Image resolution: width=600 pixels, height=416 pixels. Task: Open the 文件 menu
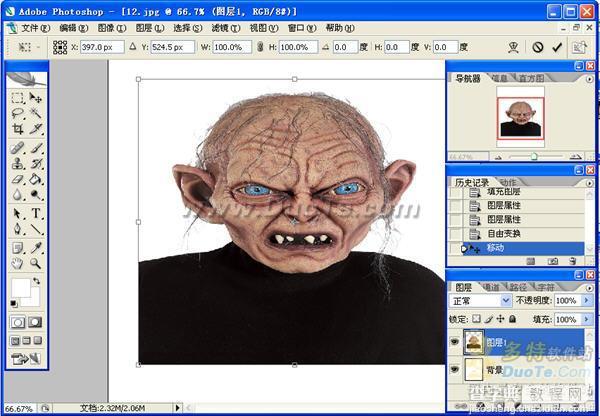35,28
